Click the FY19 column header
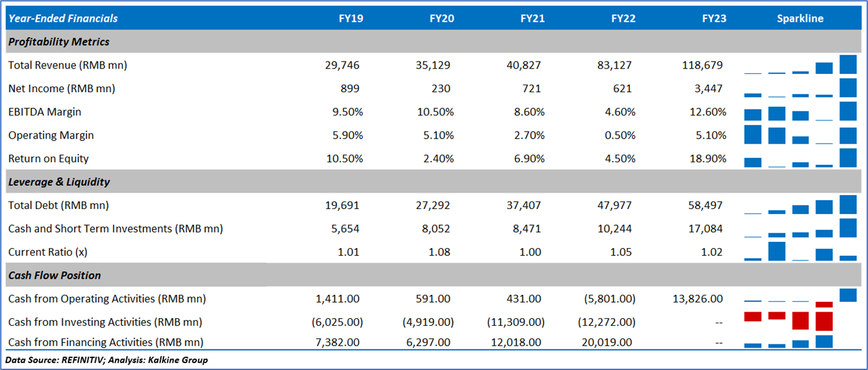The image size is (868, 370). point(351,19)
